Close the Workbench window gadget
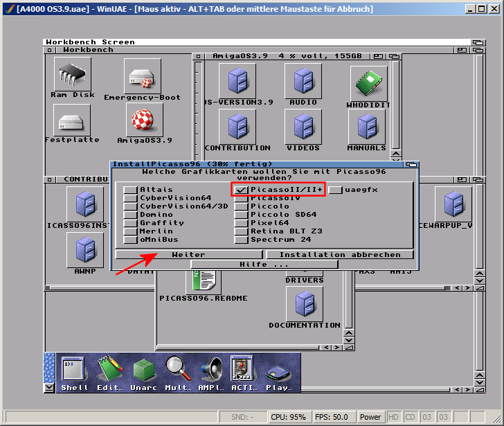The height and width of the screenshot is (426, 504). (49, 50)
